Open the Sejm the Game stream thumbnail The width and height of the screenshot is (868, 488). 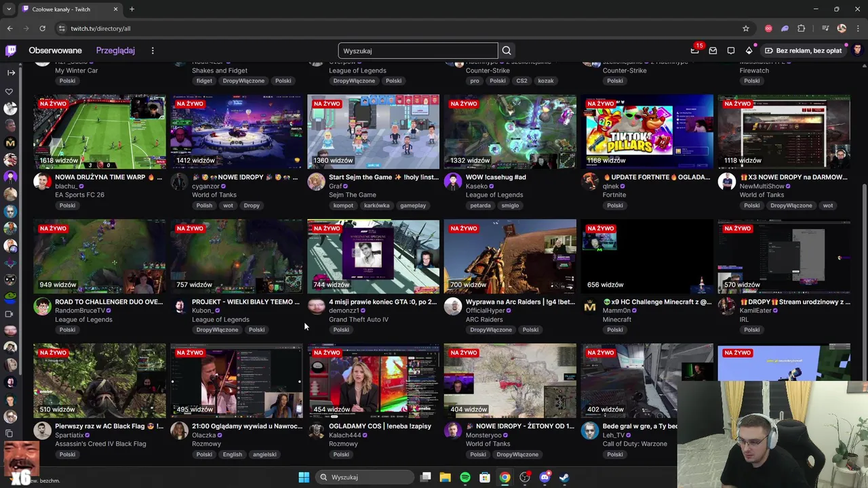pyautogui.click(x=373, y=131)
